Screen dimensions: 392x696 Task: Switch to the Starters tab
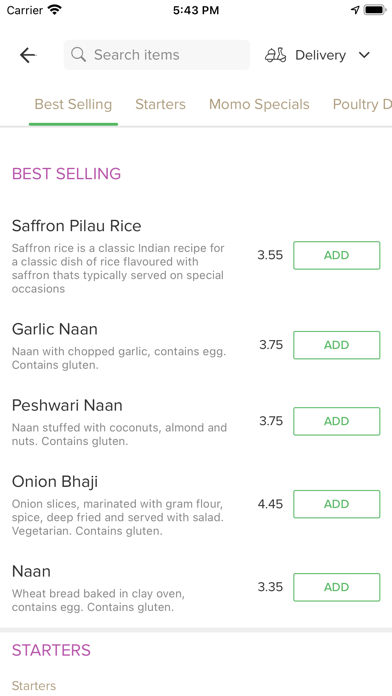(x=160, y=104)
